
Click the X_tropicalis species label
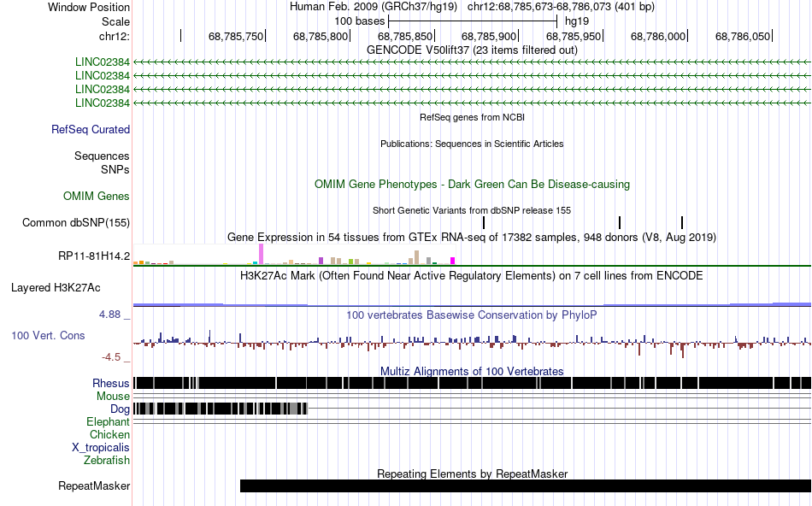[101, 448]
